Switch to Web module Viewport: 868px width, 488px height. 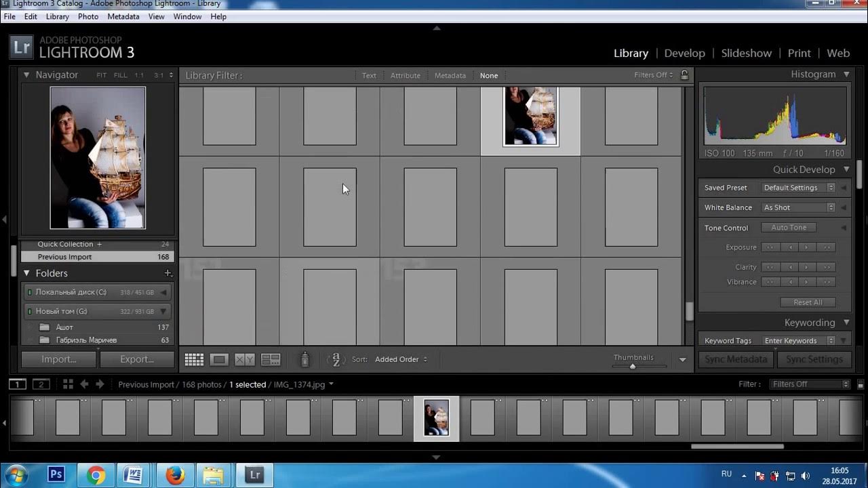(x=838, y=53)
